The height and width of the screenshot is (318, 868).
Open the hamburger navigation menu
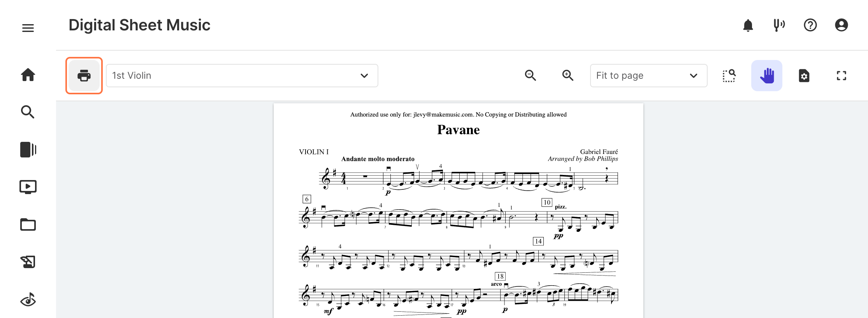tap(28, 28)
